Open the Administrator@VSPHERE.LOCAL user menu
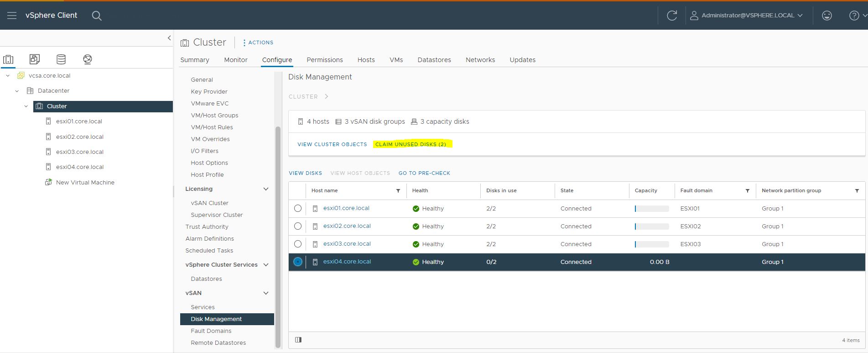Screen dimensions: 868x353 [746, 16]
